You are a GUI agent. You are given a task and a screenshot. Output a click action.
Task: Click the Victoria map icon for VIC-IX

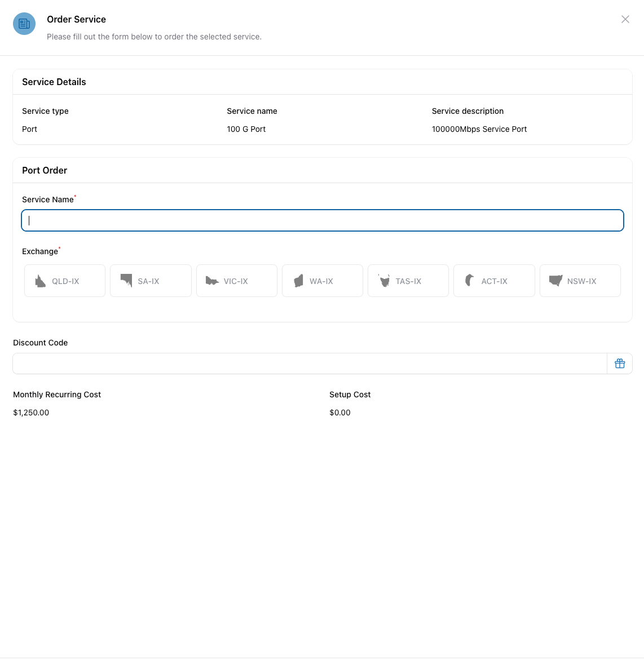[x=211, y=281]
